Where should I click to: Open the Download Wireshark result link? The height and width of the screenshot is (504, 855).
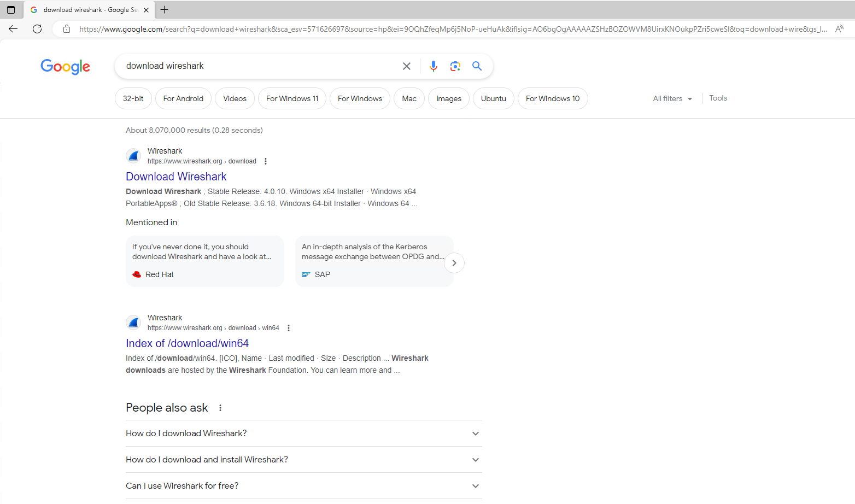click(x=176, y=176)
